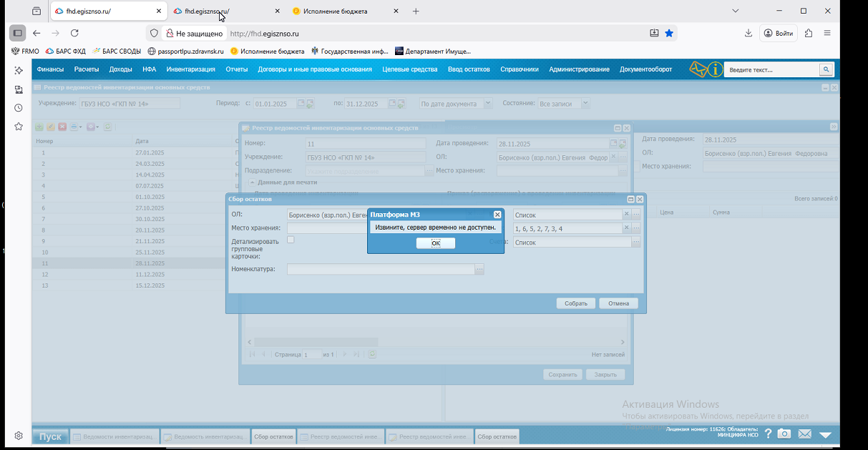
Task: Open the Отчеты menu
Action: [236, 69]
